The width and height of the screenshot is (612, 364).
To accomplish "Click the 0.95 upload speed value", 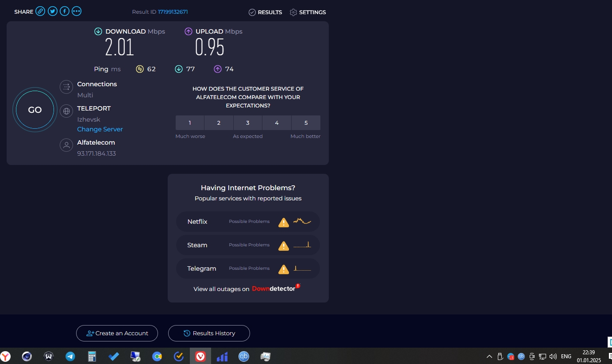I will tap(210, 47).
